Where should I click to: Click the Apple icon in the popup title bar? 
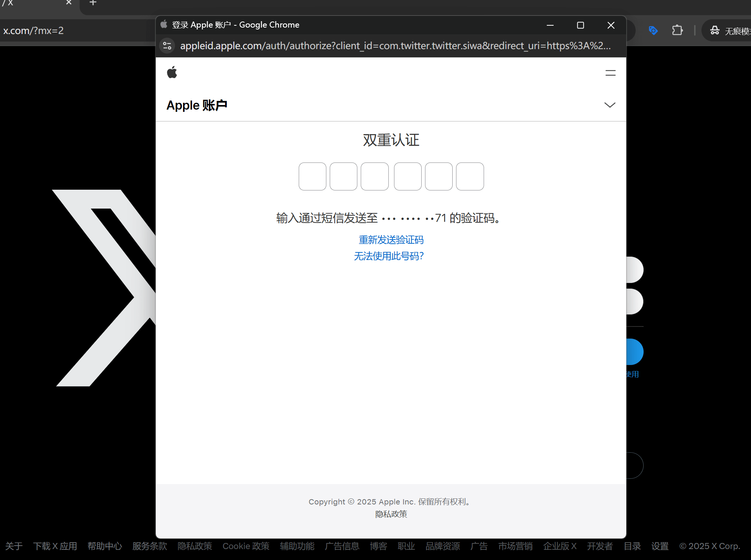tap(164, 24)
